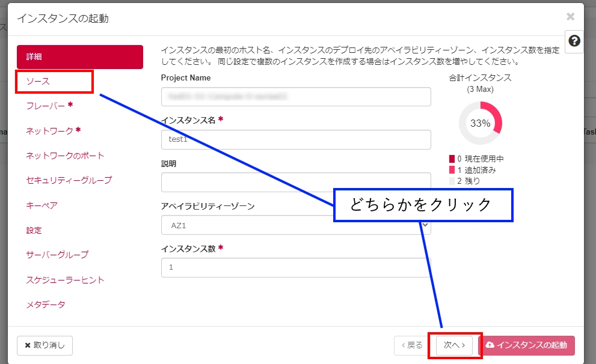Select スケジューラーヒント in the sidebar
Viewport: 596px width, 364px height.
pos(65,280)
